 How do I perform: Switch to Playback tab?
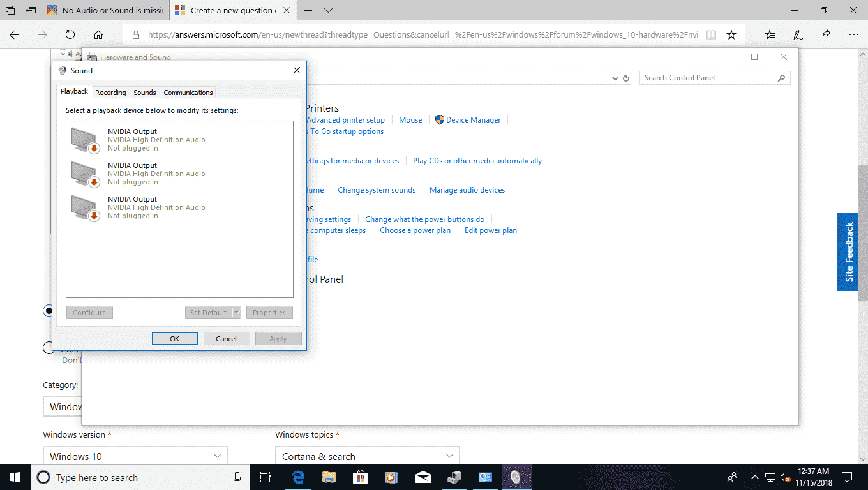75,91
